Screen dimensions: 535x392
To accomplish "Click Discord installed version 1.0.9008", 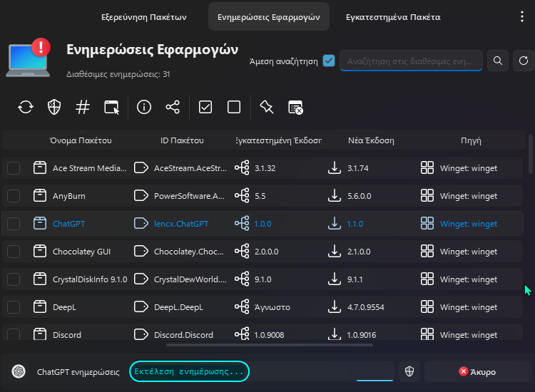I will (x=269, y=335).
